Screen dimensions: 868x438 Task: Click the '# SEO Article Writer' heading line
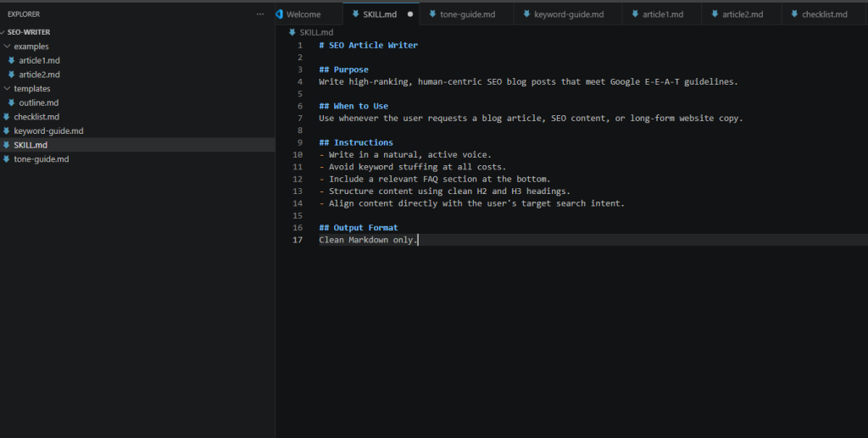coord(368,46)
